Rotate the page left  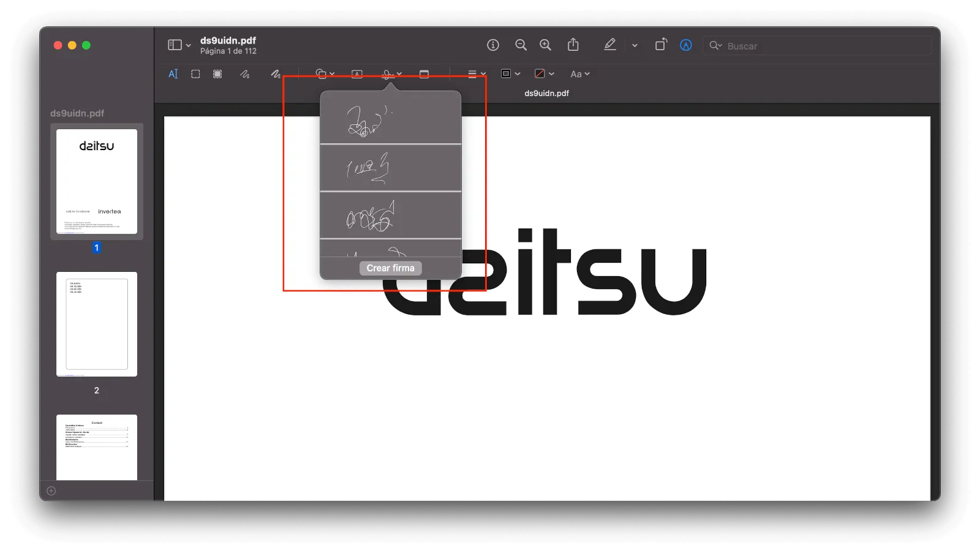pyautogui.click(x=660, y=45)
